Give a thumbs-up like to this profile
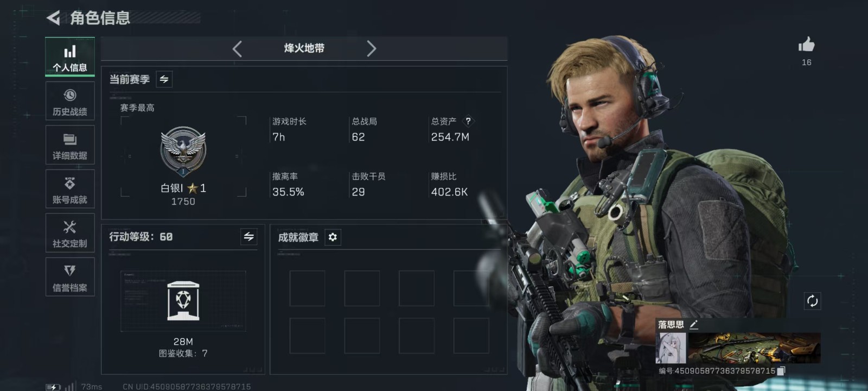 click(x=807, y=44)
